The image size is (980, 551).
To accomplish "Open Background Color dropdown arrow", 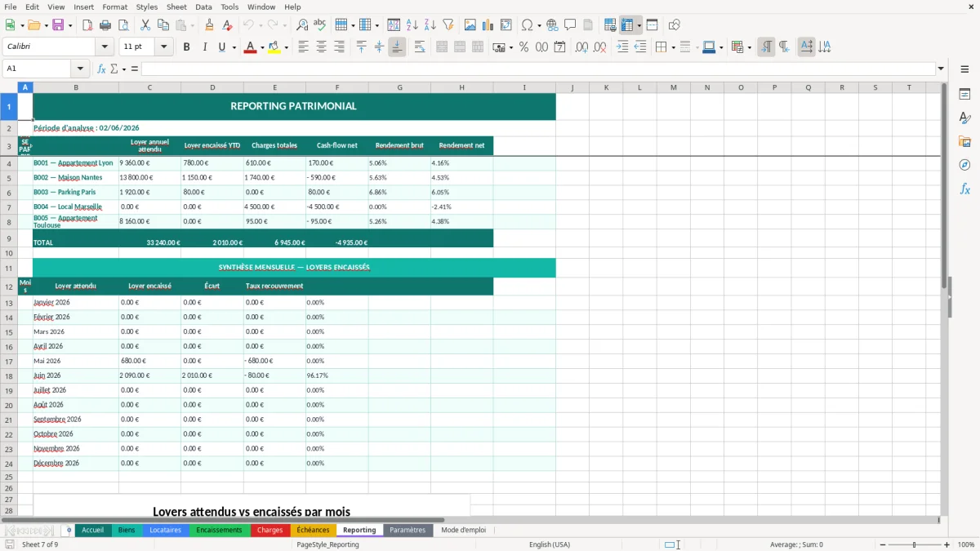I will [286, 47].
